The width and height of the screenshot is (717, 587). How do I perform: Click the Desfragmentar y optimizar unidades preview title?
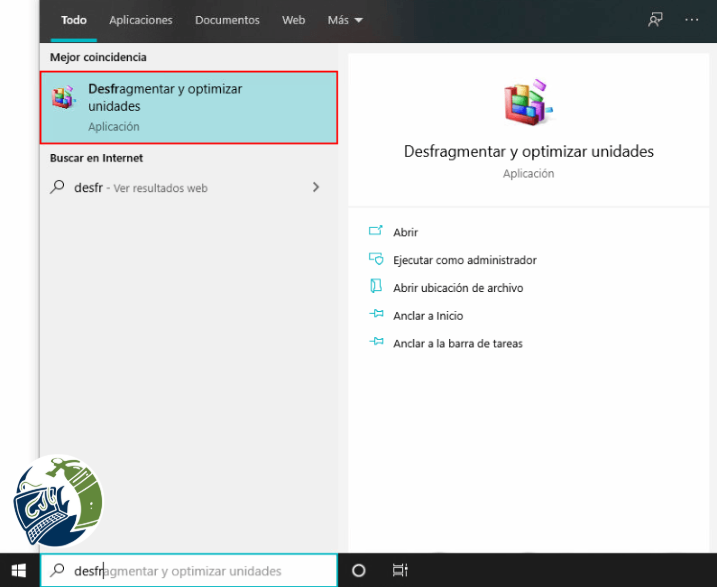(529, 151)
